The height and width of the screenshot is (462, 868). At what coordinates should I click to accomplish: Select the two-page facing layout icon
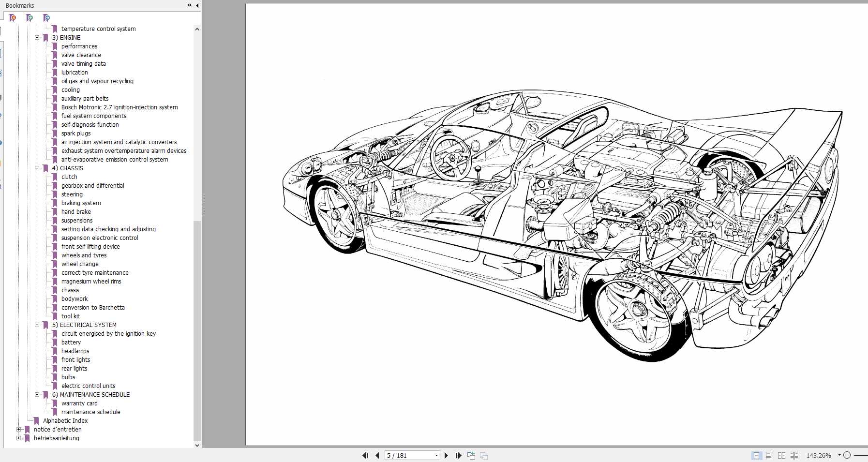(x=781, y=455)
